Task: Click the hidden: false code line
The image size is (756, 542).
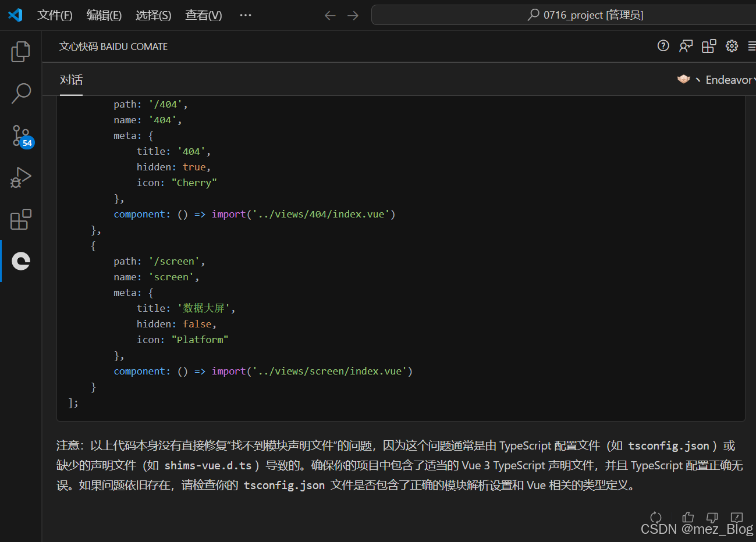Action: pyautogui.click(x=177, y=324)
